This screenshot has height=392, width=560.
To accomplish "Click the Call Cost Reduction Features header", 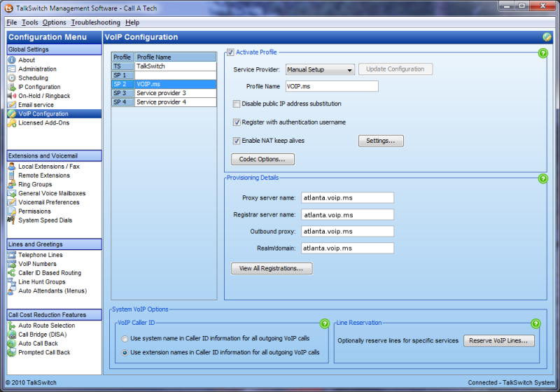I will point(55,315).
